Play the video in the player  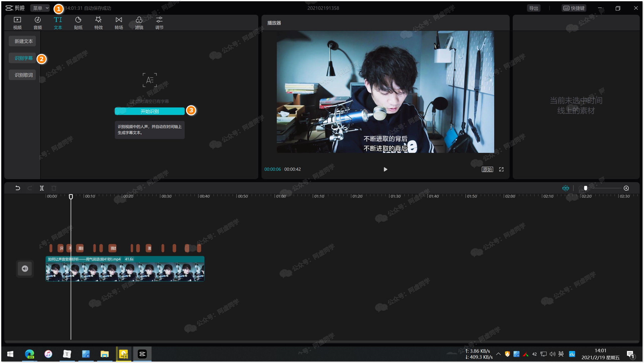click(385, 169)
